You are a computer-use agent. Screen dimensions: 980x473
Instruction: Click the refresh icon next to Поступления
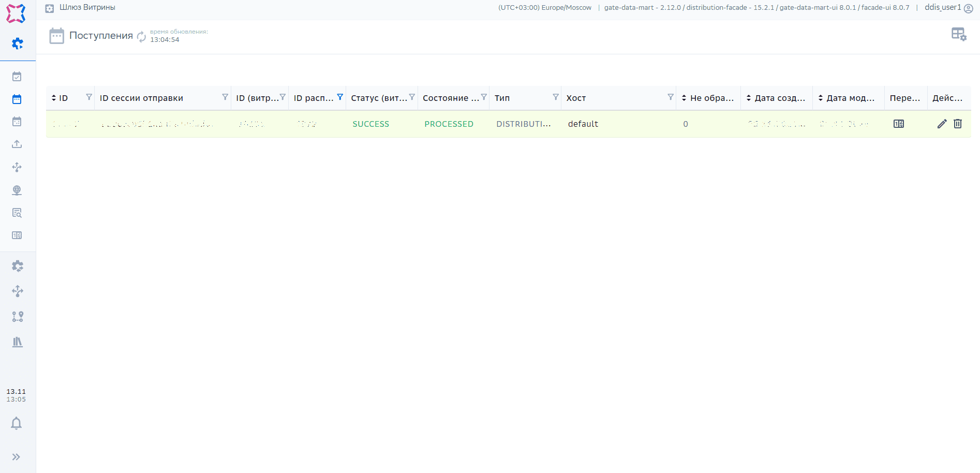[x=141, y=36]
